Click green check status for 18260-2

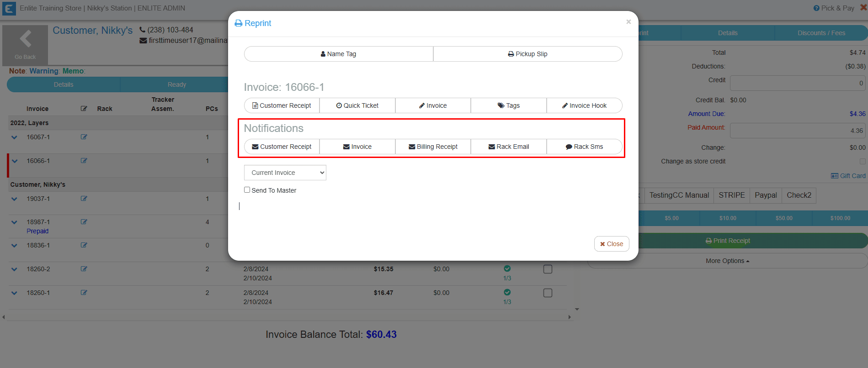(x=507, y=268)
